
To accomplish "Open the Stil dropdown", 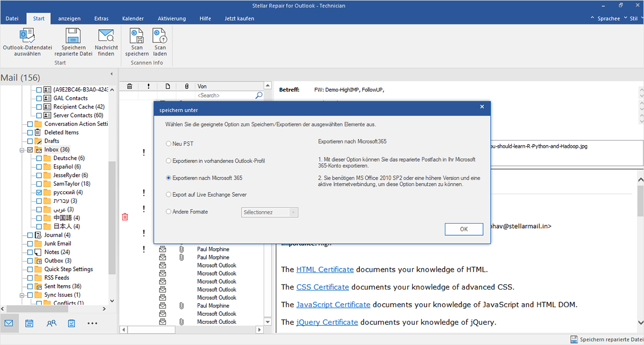I will click(635, 18).
